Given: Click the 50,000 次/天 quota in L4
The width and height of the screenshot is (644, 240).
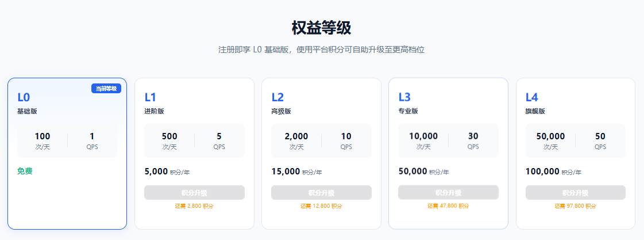Looking at the screenshot, I should [x=551, y=141].
